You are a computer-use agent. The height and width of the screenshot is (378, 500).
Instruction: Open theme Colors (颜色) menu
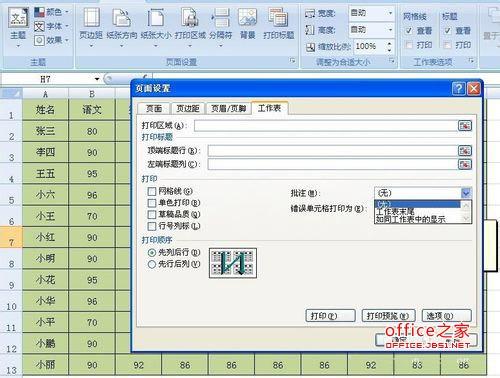(52, 13)
